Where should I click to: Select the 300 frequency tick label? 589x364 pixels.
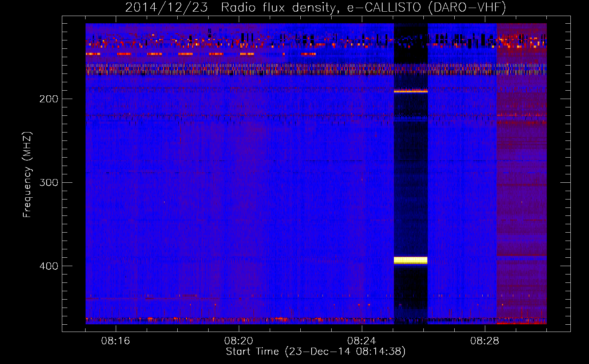[49, 182]
